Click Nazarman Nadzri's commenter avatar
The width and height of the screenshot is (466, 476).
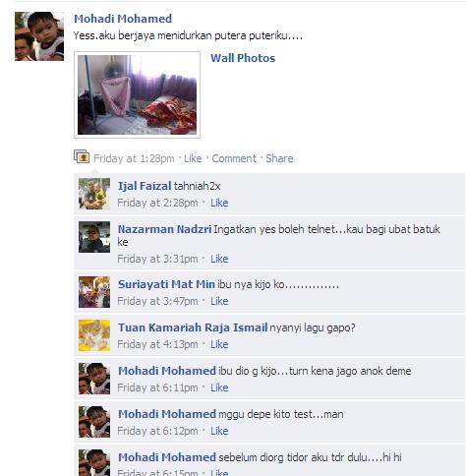point(94,237)
